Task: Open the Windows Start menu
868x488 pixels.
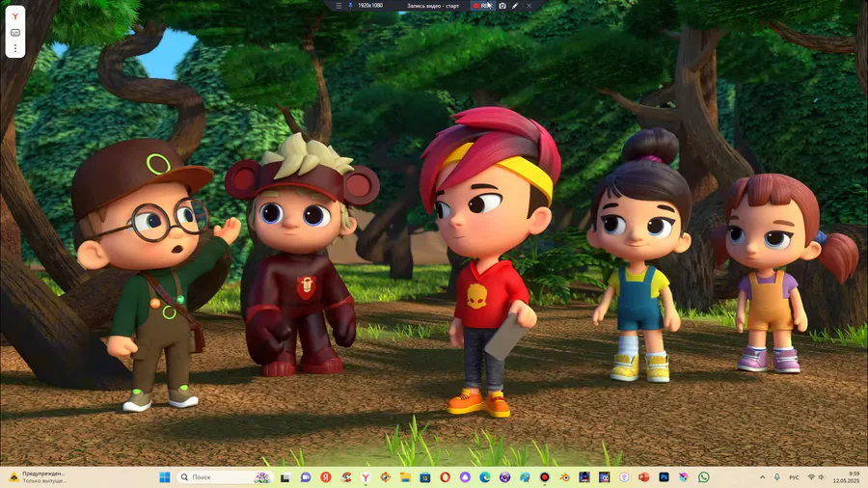Action: pos(164,477)
